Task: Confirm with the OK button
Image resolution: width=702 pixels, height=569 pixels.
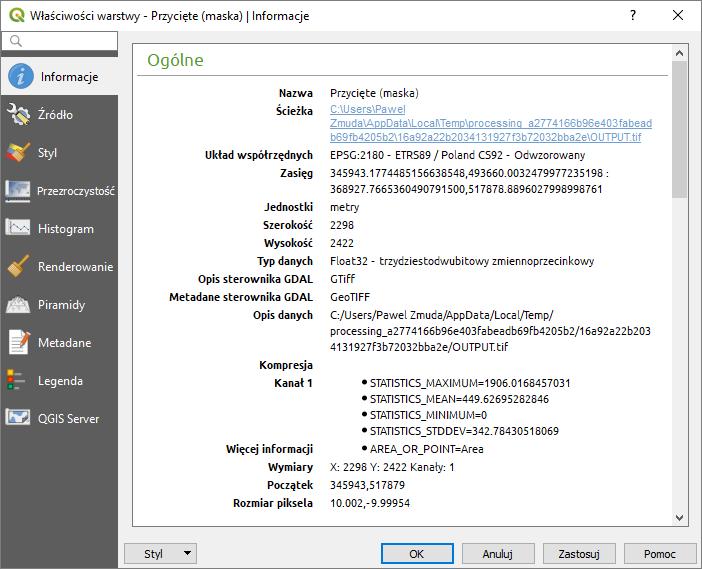Action: tap(417, 554)
